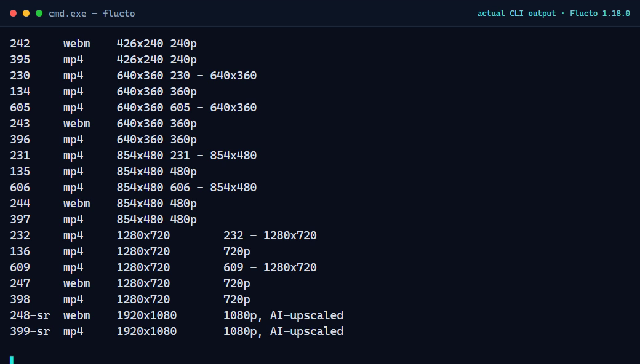Click "1080p, AI-upscaled" in the 399-sr row
Image resolution: width=640 pixels, height=364 pixels.
click(283, 331)
